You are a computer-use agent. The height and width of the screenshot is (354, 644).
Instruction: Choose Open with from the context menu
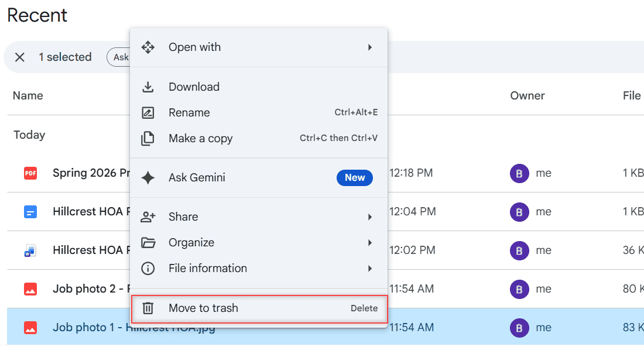point(259,47)
